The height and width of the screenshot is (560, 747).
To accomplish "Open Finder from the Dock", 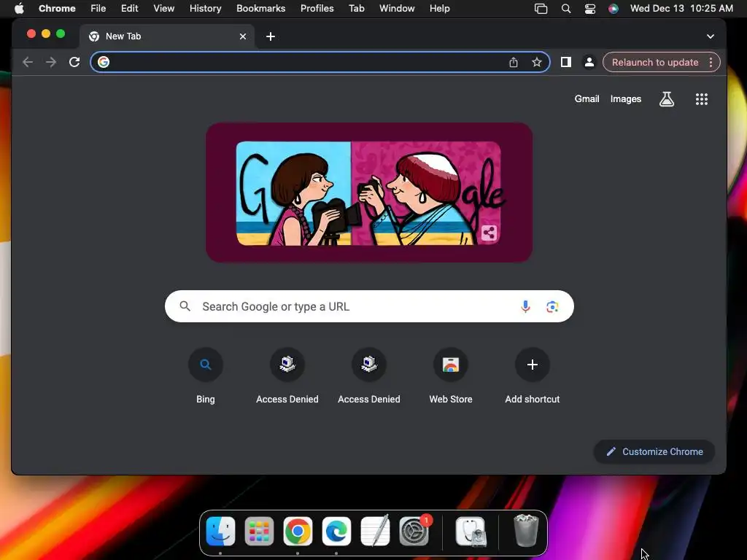I will (x=220, y=531).
